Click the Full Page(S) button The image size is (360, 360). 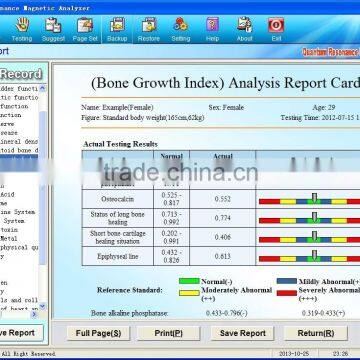tap(98, 333)
